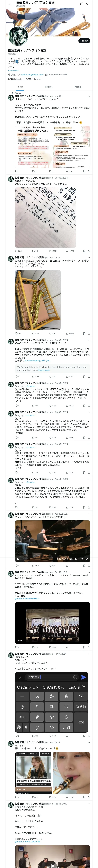The height and width of the screenshot is (868, 98).
Task: Like the Dec 16, 2024 vaccine post
Action: coord(50,251)
